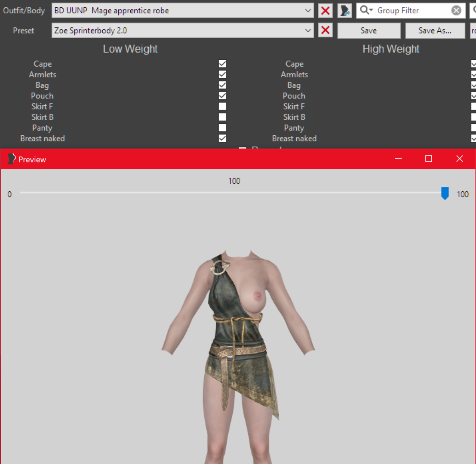Click the BodySlide outfit refresh icon

point(344,11)
